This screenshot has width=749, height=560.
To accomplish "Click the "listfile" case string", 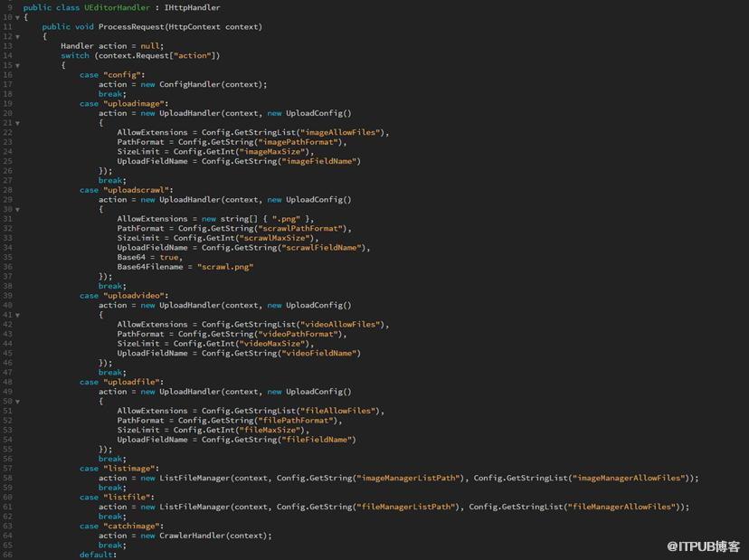I will [x=127, y=498].
